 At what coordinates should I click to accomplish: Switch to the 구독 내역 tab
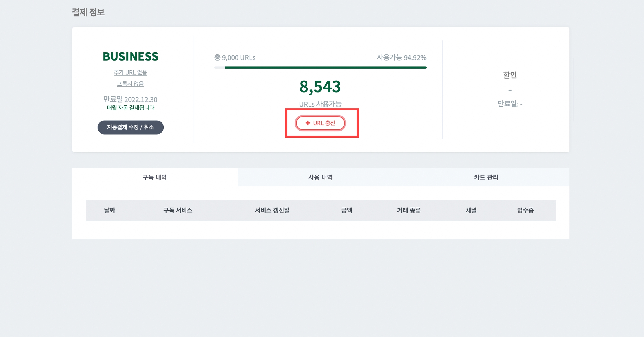pyautogui.click(x=155, y=177)
